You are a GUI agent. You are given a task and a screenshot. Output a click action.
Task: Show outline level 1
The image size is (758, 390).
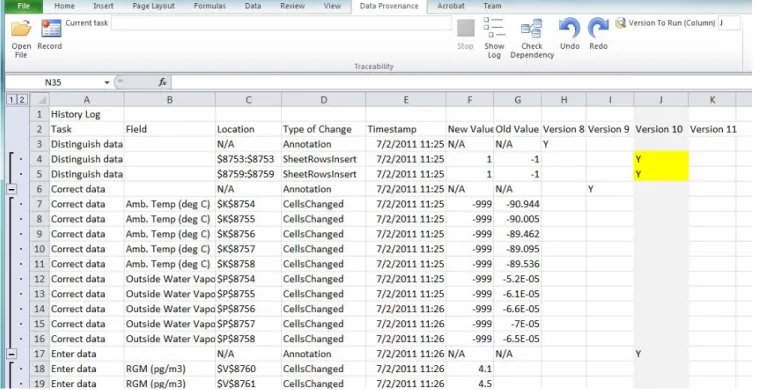[x=11, y=100]
